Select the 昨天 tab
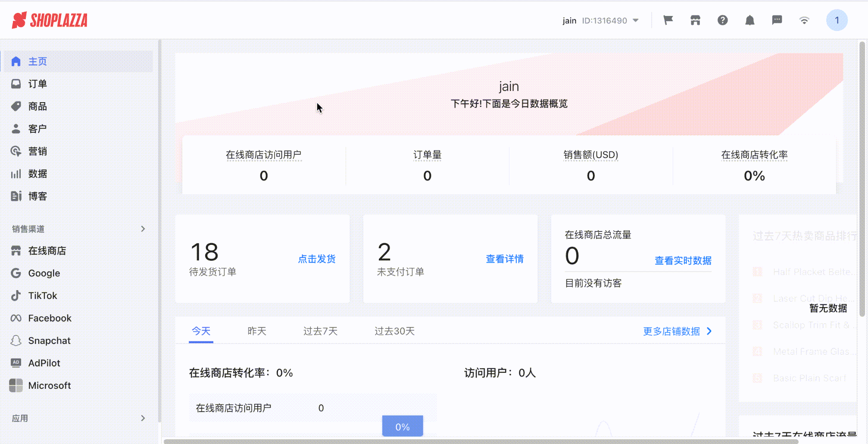This screenshot has width=868, height=444. (257, 331)
